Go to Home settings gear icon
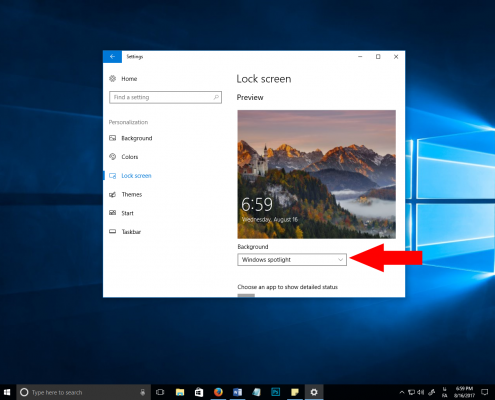The image size is (495, 400). [113, 79]
